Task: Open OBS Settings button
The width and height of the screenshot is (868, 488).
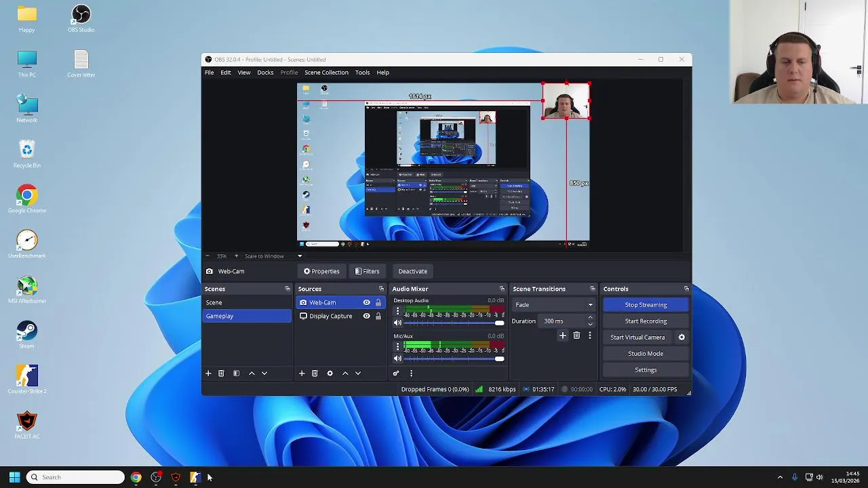Action: (646, 370)
